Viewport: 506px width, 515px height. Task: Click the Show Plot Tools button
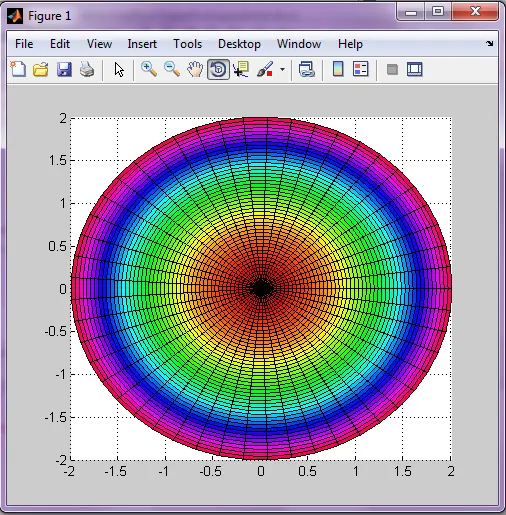415,70
